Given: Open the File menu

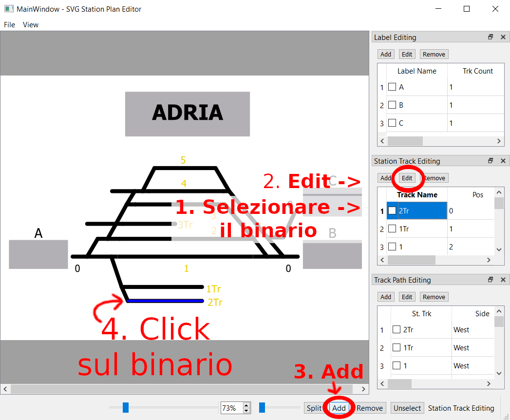Looking at the screenshot, I should point(9,24).
